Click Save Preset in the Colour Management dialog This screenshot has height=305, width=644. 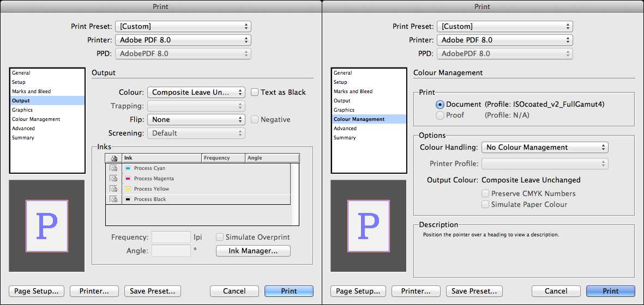(474, 291)
